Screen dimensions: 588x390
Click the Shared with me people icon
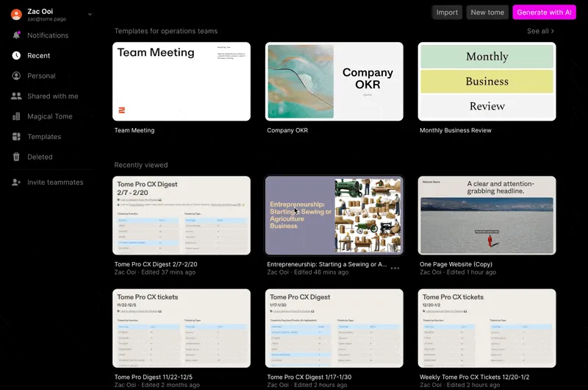point(16,96)
